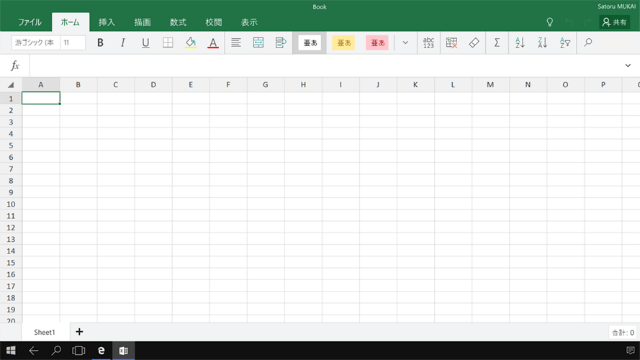Select the yellow neutral cell style

(x=343, y=42)
